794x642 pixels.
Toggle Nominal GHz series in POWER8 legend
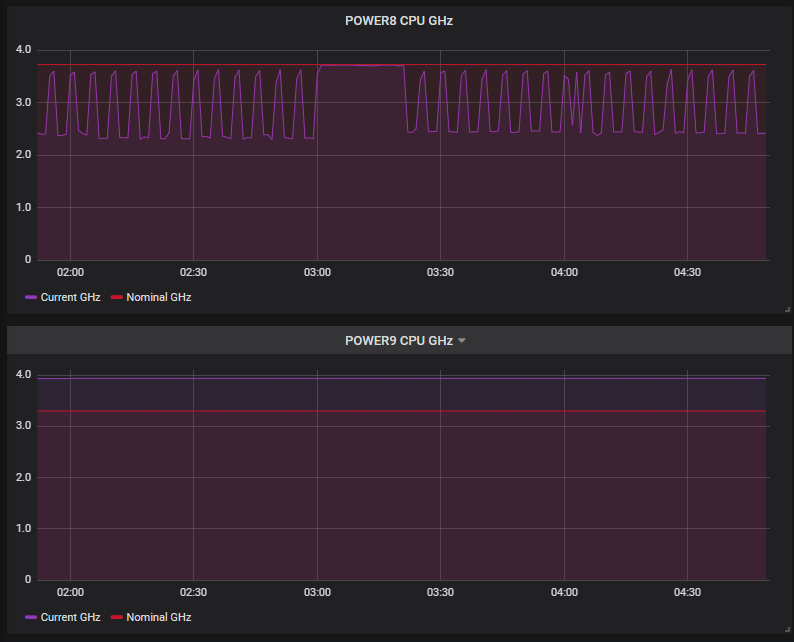tap(158, 297)
